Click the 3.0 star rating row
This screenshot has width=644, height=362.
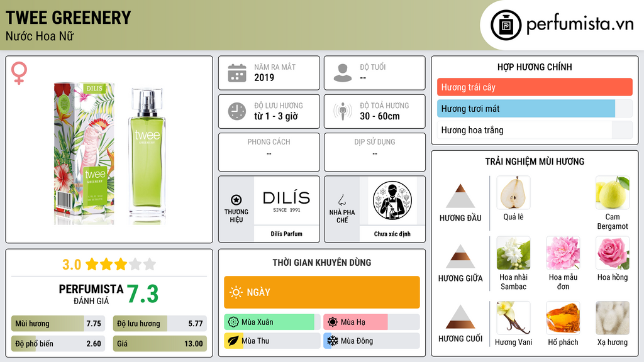(109, 265)
